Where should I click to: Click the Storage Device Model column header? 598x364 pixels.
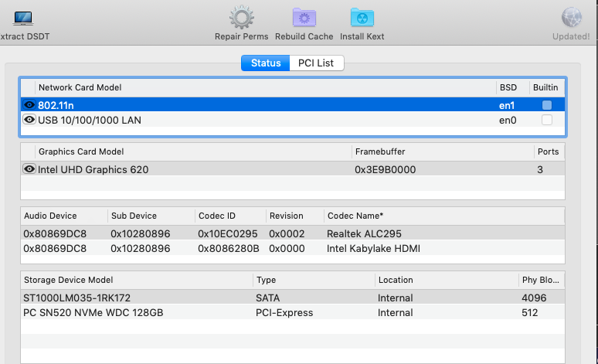point(137,280)
